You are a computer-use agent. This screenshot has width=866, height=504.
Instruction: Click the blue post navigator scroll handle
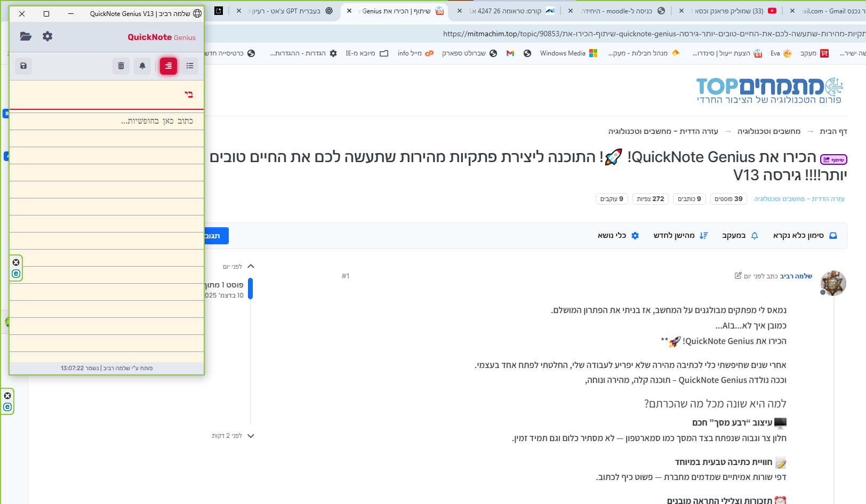[x=250, y=289]
